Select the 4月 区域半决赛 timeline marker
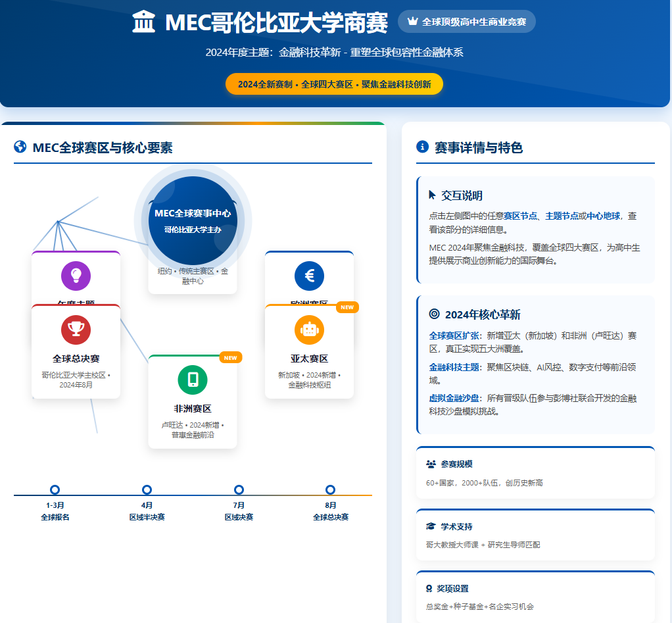Viewport: 672px width, 623px height. click(147, 489)
